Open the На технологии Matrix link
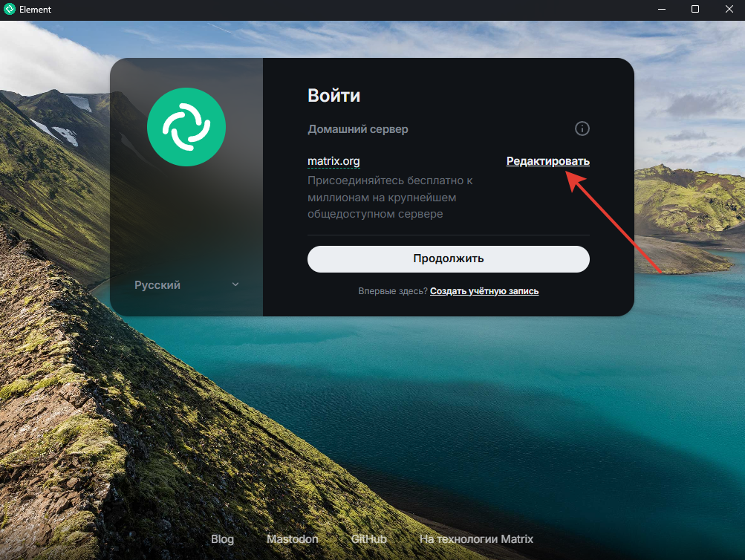 (x=476, y=539)
